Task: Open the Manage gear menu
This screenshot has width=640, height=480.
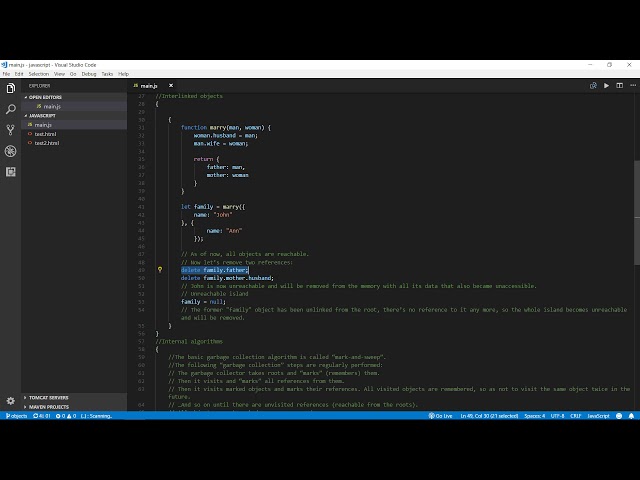Action: click(x=11, y=401)
